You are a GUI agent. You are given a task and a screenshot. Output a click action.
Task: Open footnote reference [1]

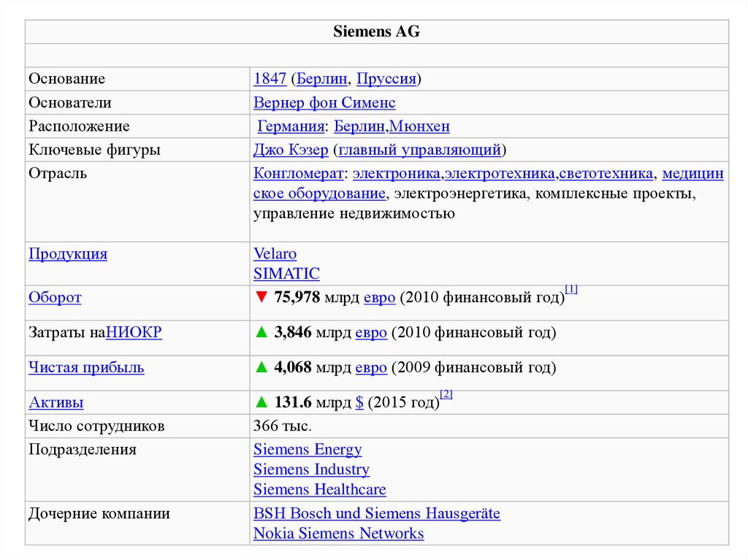[x=571, y=289]
